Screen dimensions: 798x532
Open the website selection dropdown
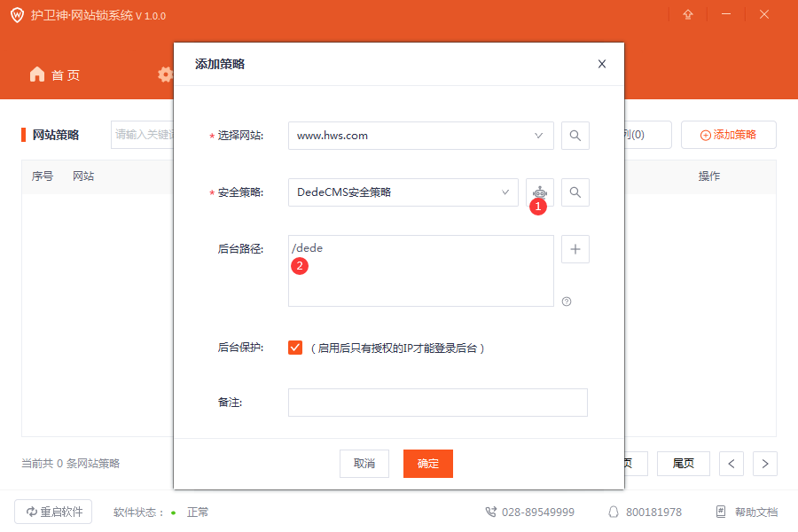pos(420,136)
